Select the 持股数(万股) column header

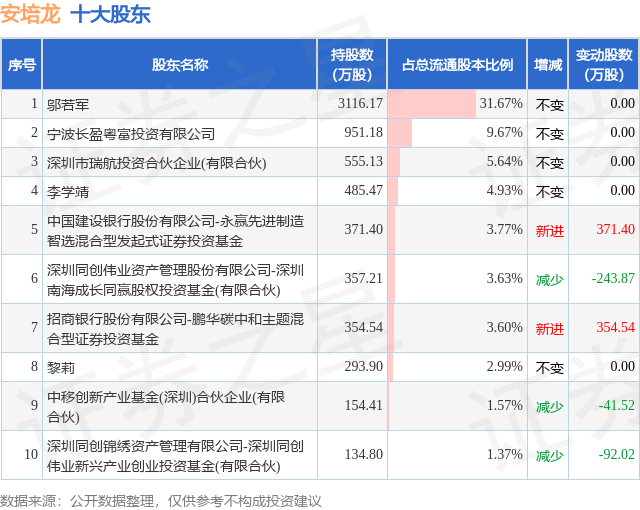click(352, 64)
